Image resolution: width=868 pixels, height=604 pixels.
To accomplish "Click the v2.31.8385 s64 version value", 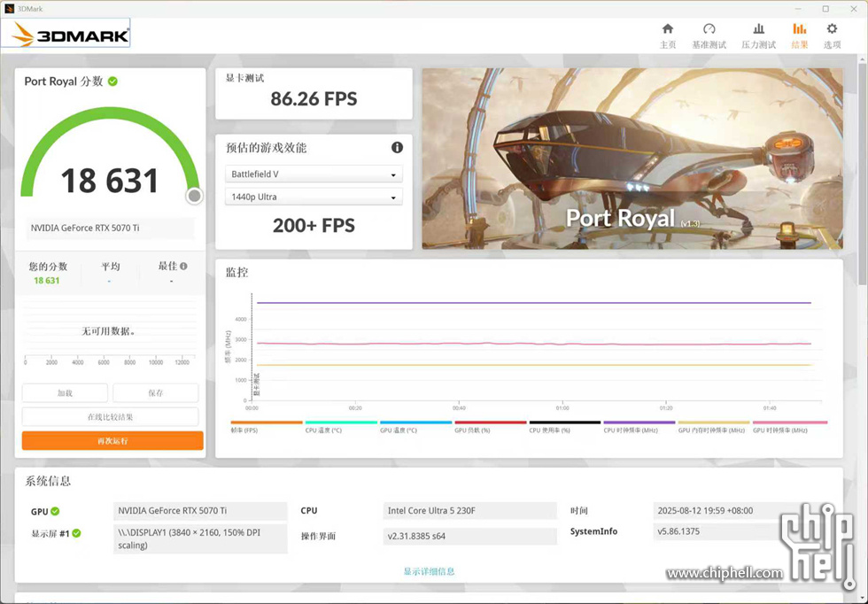I will click(x=469, y=536).
